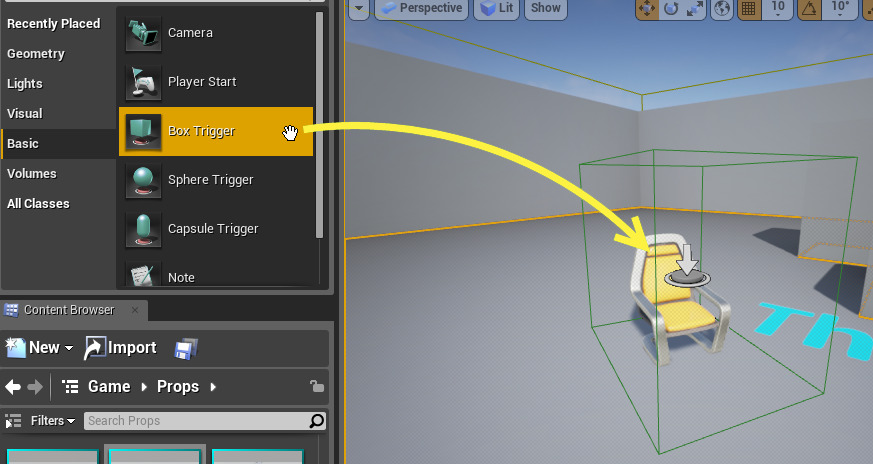
Task: Open Visual category
Action: [x=24, y=114]
